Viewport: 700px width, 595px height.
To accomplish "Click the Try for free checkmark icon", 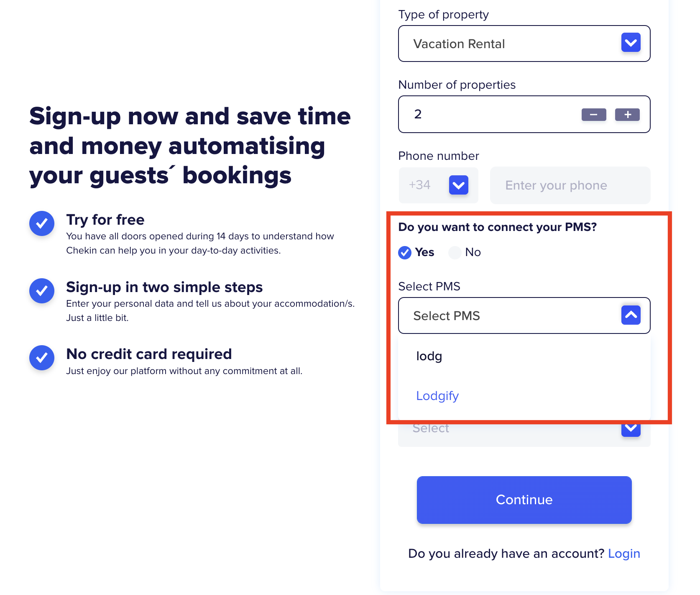I will pos(42,223).
